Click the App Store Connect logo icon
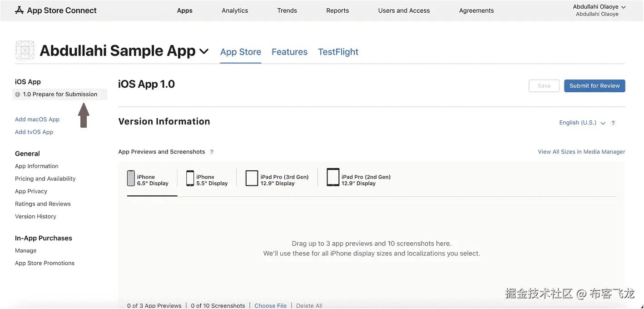The height and width of the screenshot is (309, 644). pos(19,10)
